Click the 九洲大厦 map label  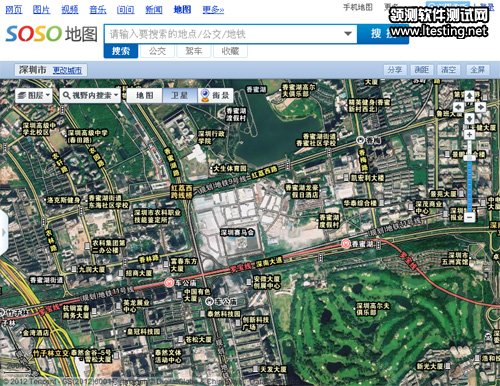click(92, 269)
